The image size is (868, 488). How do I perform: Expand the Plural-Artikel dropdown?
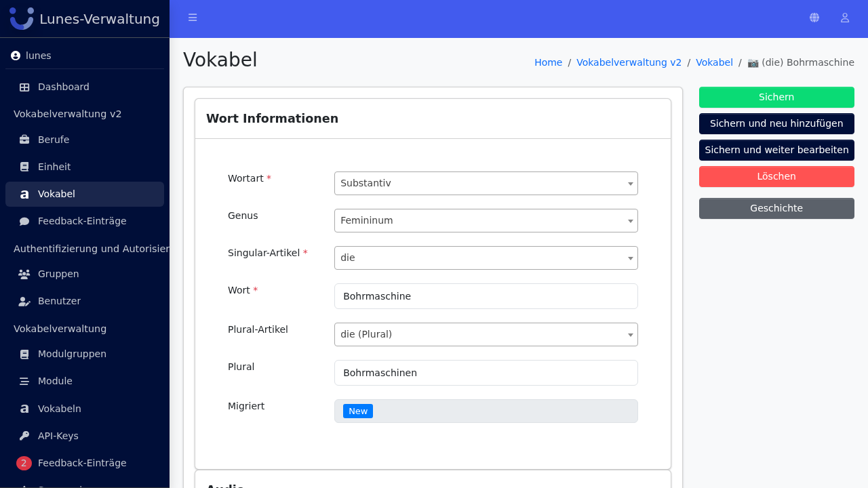tap(486, 334)
